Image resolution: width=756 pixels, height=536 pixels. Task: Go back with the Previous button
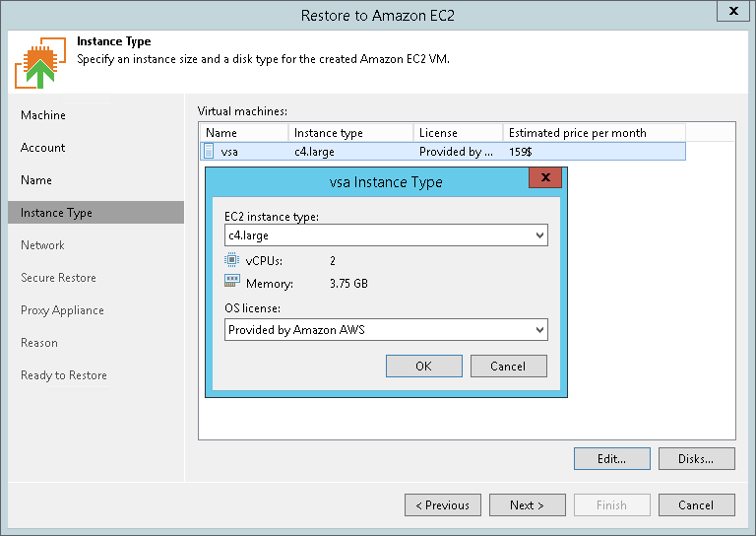443,505
